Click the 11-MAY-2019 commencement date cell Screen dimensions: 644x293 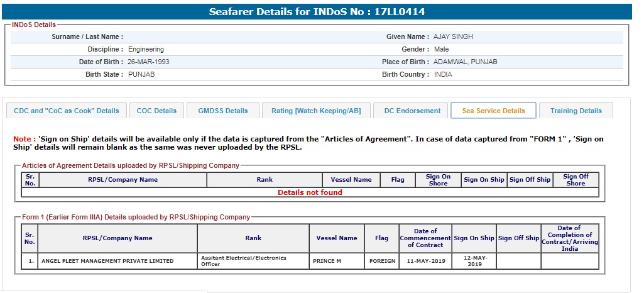tap(425, 261)
